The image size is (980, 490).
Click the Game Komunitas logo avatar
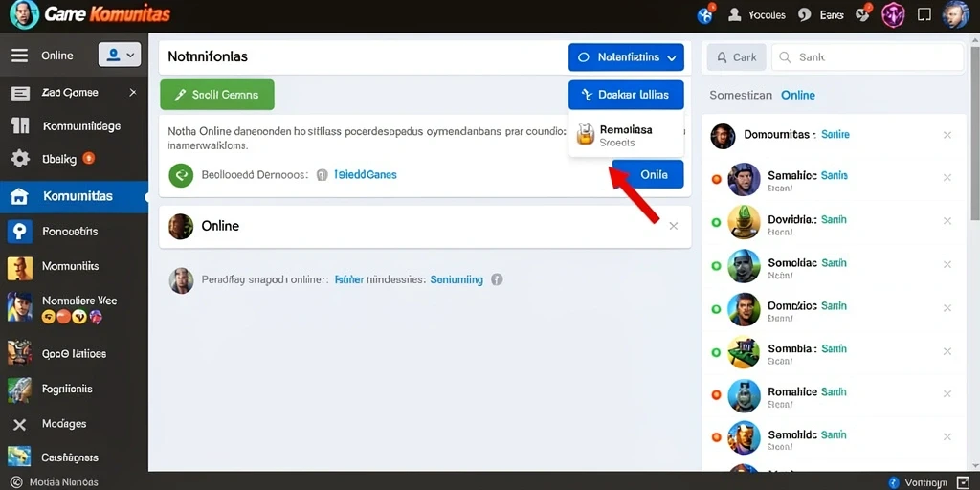coord(24,14)
